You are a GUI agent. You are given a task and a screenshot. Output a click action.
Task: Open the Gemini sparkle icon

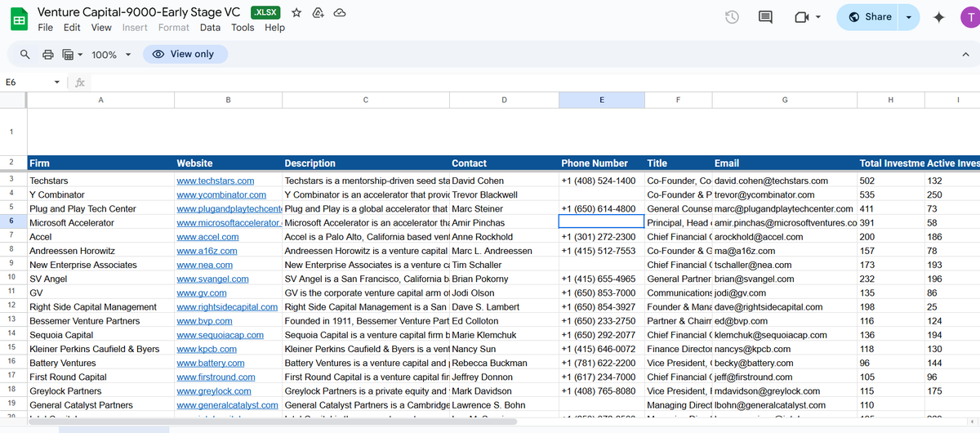click(939, 17)
